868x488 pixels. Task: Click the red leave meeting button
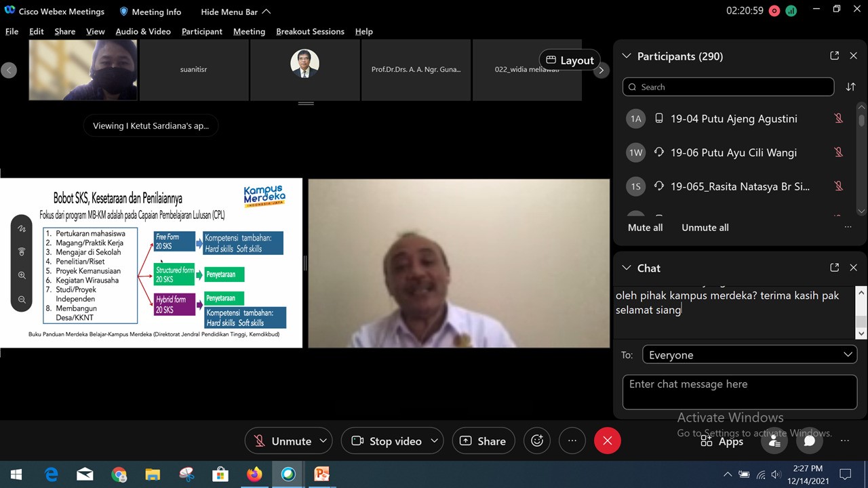coord(607,441)
